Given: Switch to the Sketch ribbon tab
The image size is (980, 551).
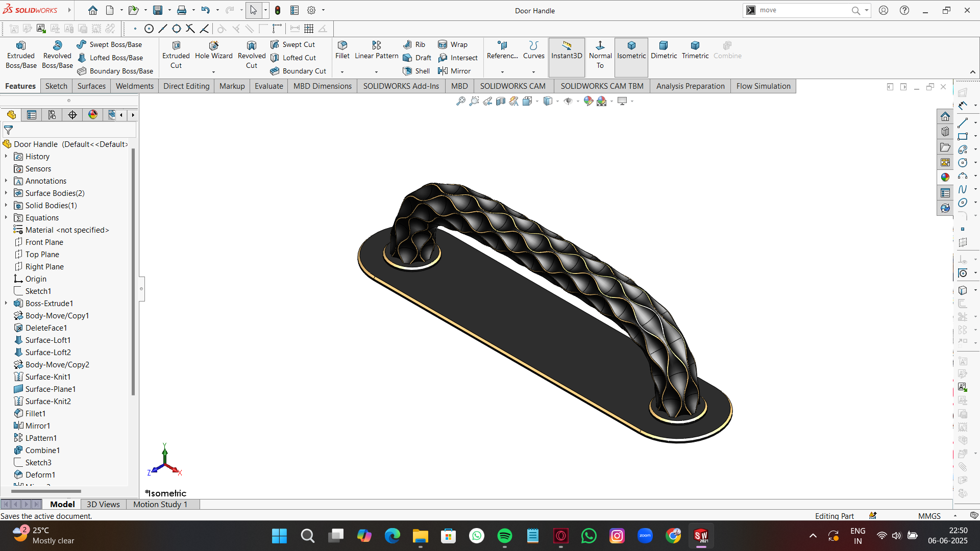Looking at the screenshot, I should click(56, 86).
